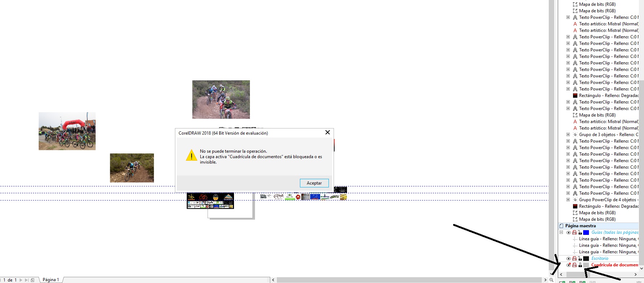
Task: Close the CorelDRAW 2018 warning dialog
Action: point(327,132)
